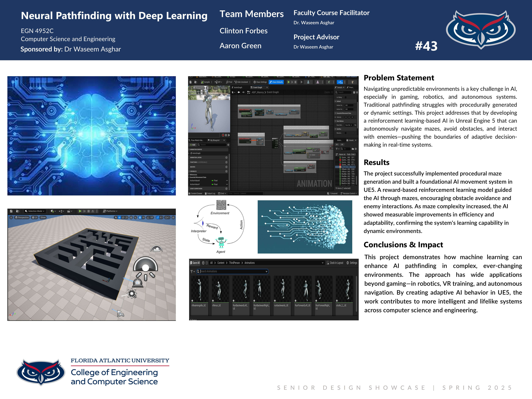Click the Class Defaults button
This screenshot has height=399, width=532.
pyautogui.click(x=276, y=82)
